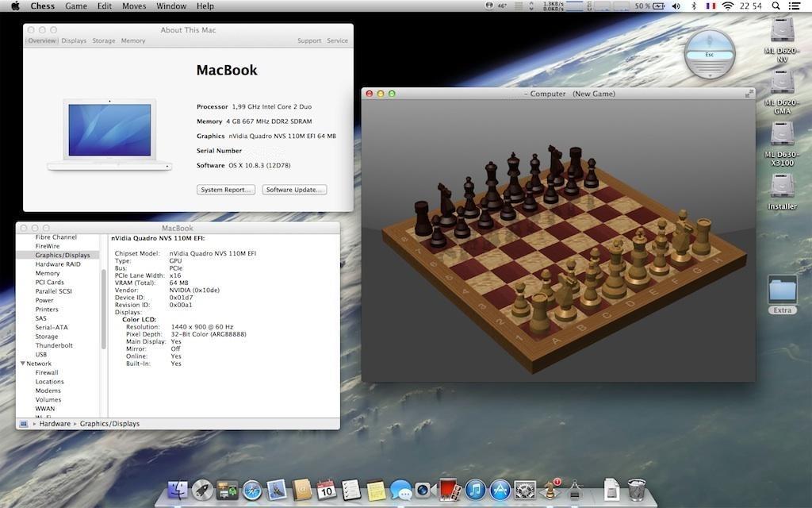Open Reminders from the Dock
This screenshot has width=812, height=508.
[351, 490]
